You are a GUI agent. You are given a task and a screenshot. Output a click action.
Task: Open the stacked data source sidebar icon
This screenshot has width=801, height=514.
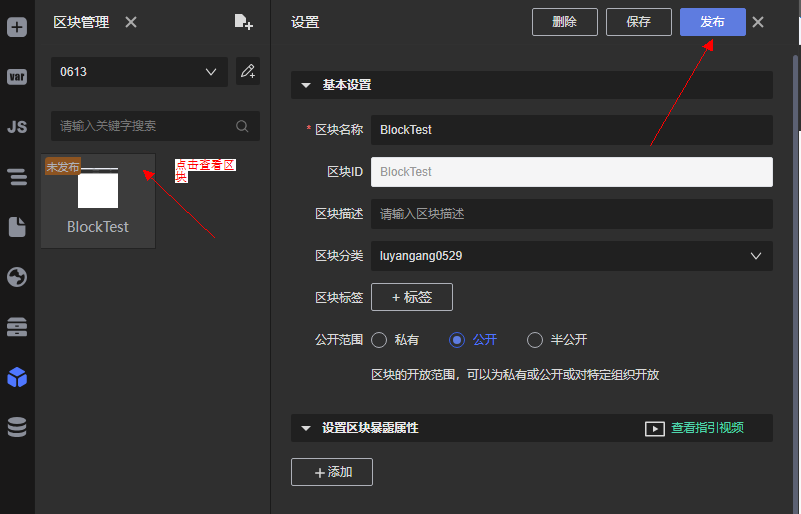pos(17,327)
